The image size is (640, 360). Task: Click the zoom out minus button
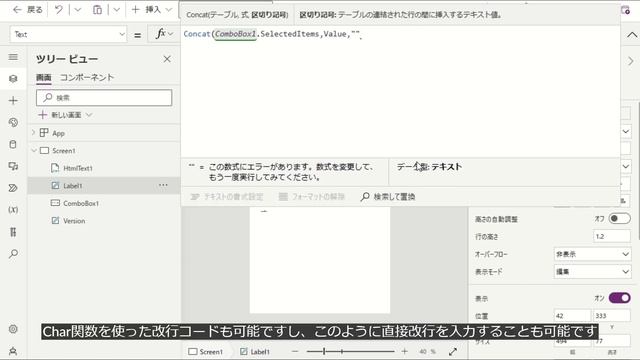(x=295, y=351)
